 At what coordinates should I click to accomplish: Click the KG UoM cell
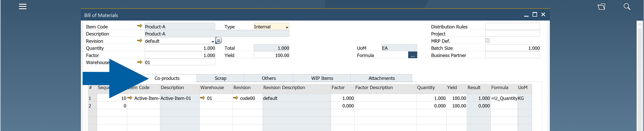click(x=524, y=98)
